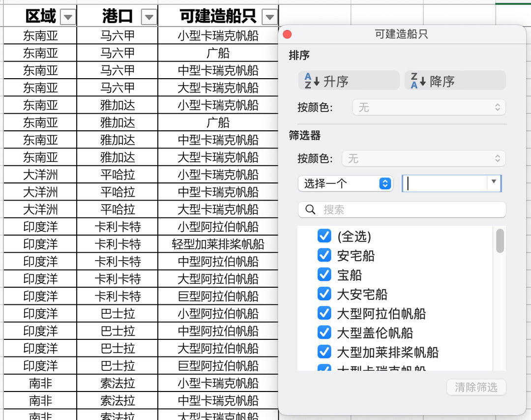Image resolution: width=531 pixels, height=420 pixels.
Task: Toggle the 大型盖伦帆船 checkbox
Action: tap(324, 332)
